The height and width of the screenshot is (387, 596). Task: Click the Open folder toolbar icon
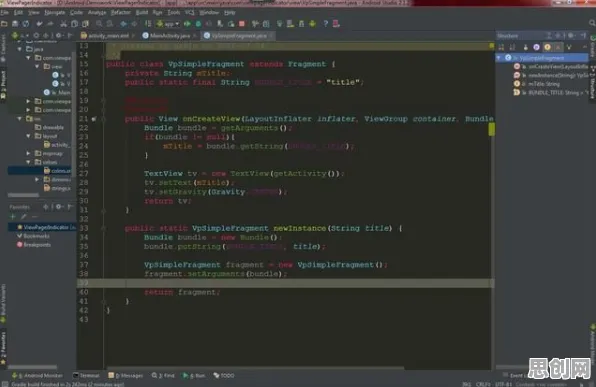(x=4, y=24)
